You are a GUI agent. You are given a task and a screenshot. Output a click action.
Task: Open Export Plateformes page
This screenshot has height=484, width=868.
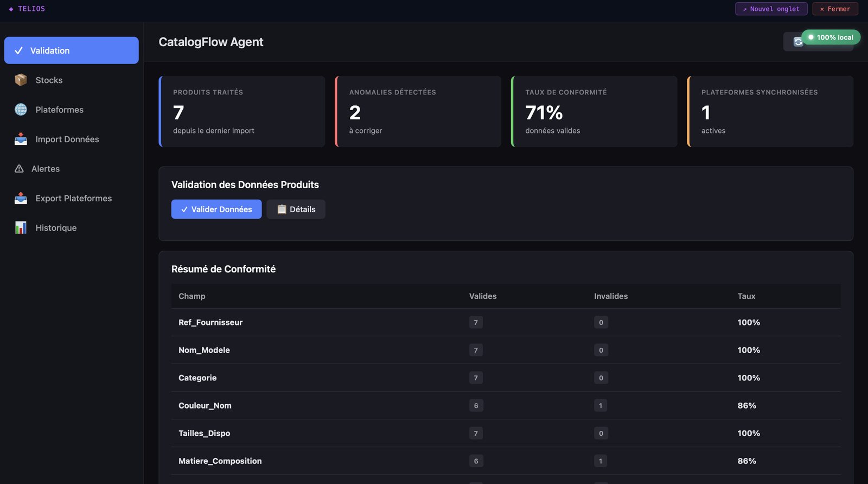[x=72, y=198]
